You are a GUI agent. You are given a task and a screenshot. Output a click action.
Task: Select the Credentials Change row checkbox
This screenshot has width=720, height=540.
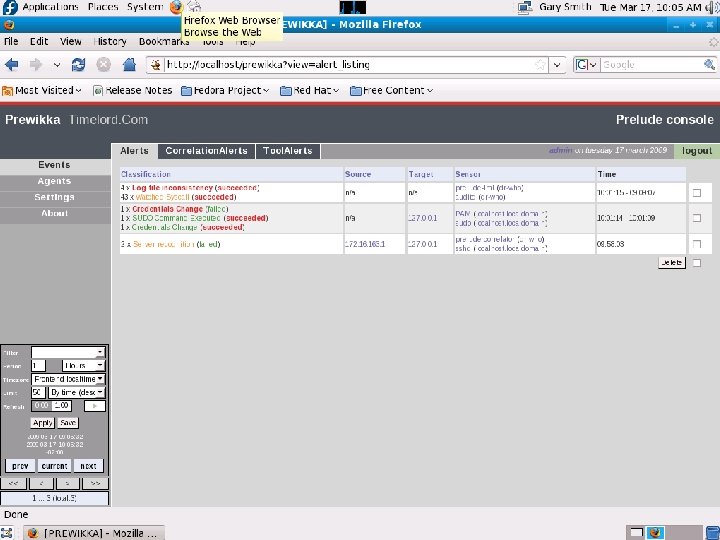click(x=697, y=218)
